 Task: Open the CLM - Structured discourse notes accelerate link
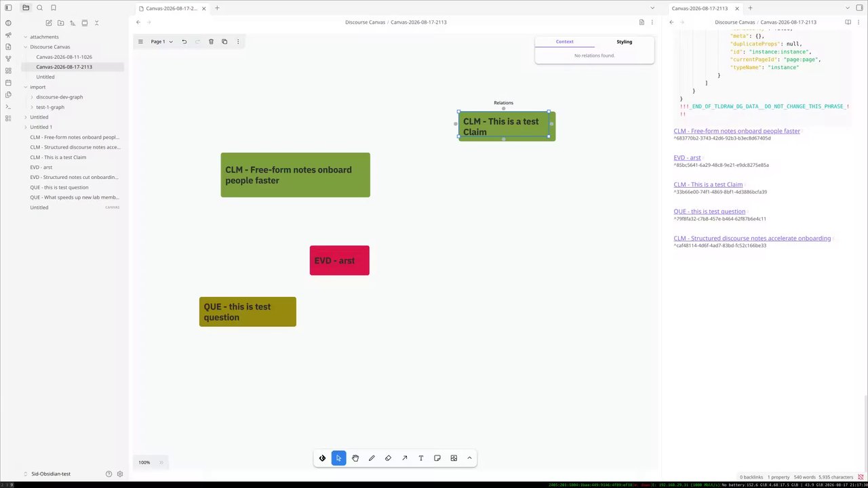(752, 239)
